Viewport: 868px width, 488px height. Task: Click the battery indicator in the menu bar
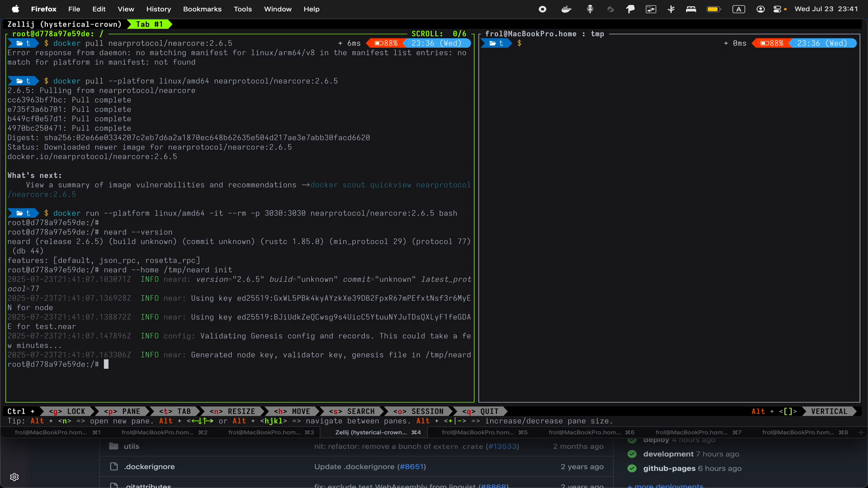[713, 9]
